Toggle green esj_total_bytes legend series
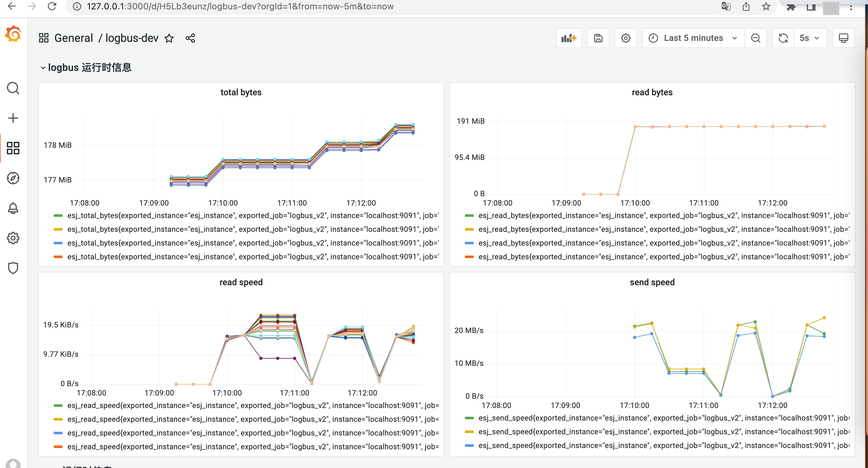 pos(253,216)
